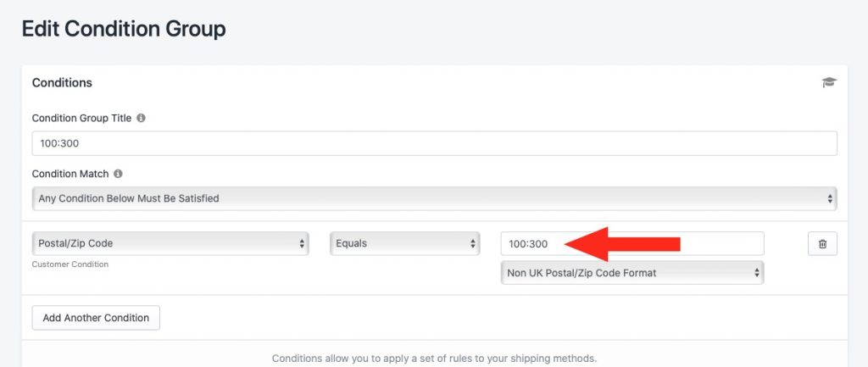The height and width of the screenshot is (367, 868).
Task: Click info icon beside Condition Group Title
Action: (142, 118)
